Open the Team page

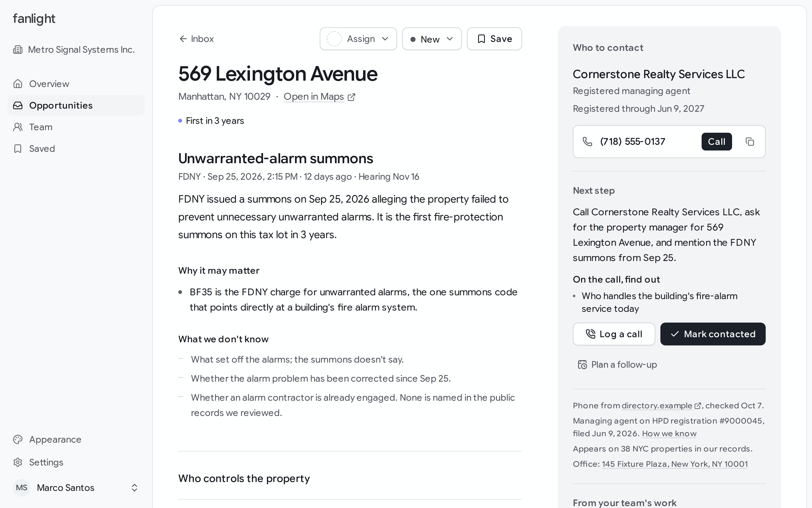pos(76,127)
